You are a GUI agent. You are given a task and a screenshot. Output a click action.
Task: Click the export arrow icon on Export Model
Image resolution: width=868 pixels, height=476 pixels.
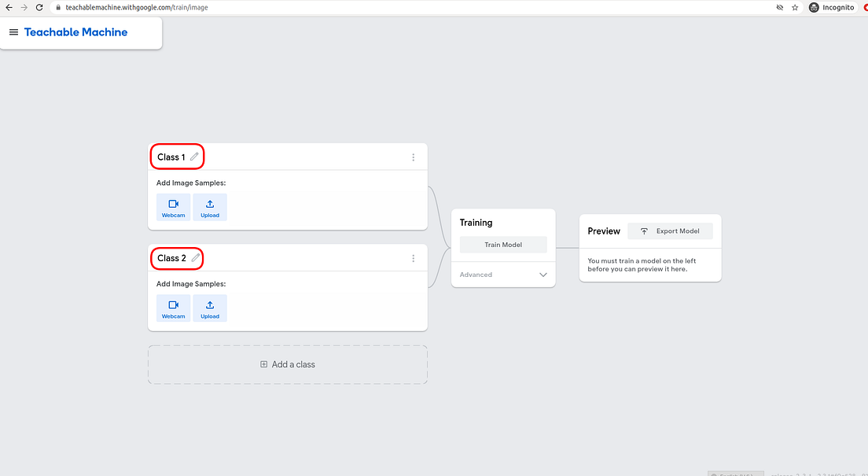click(642, 231)
